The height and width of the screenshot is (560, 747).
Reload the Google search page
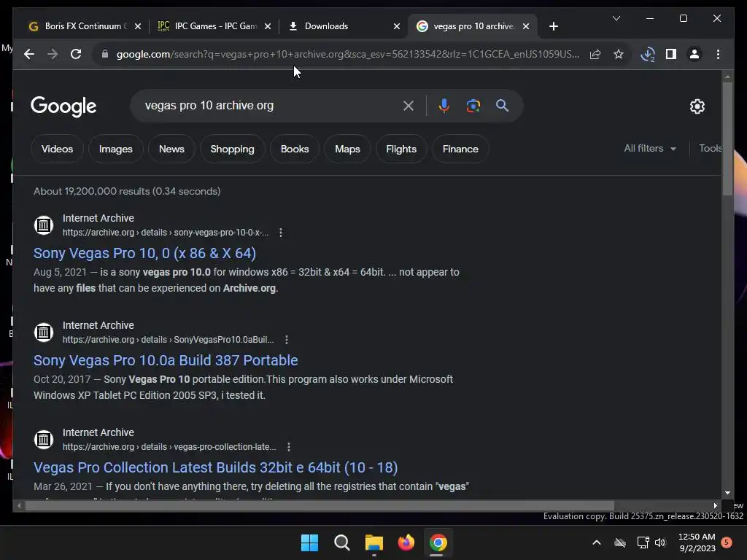76,54
